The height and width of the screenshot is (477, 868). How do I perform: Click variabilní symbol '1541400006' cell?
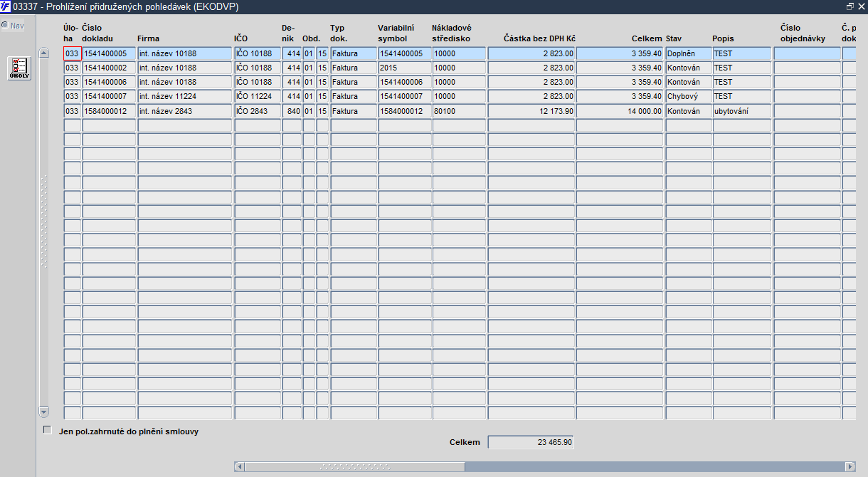404,82
